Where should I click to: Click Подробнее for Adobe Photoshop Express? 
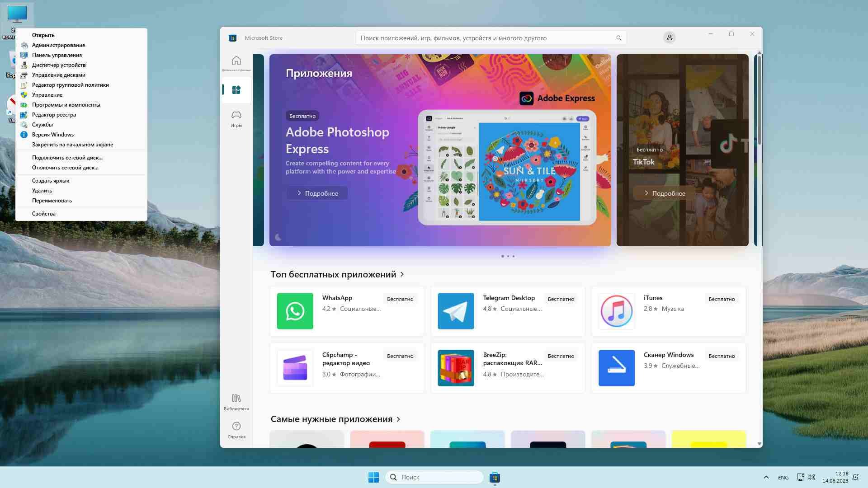(316, 192)
